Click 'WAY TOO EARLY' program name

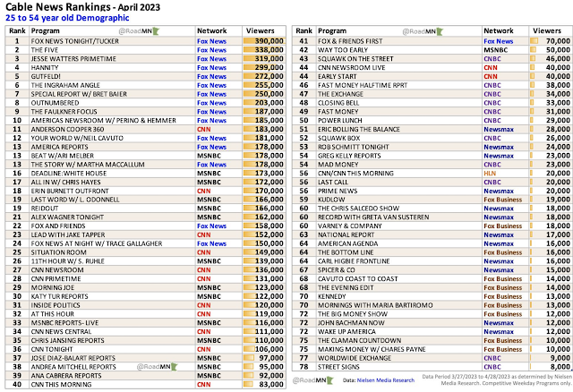343,50
